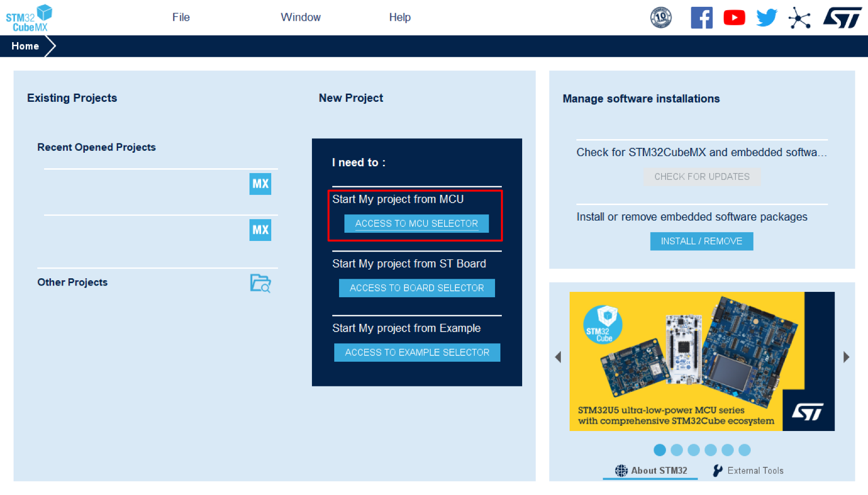Screen dimensions: 868x495
Task: Click the 'Manage software installations' heading
Action: click(641, 99)
